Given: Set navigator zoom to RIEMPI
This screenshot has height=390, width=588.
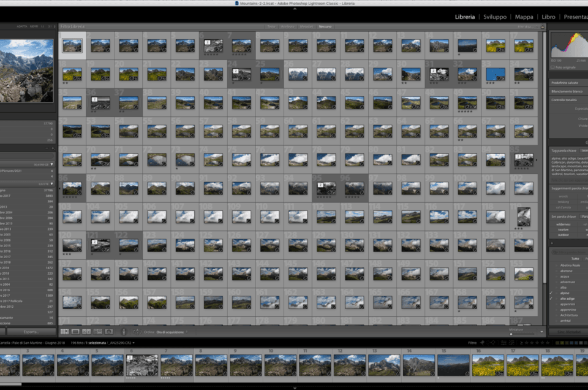Looking at the screenshot, I should (34, 26).
